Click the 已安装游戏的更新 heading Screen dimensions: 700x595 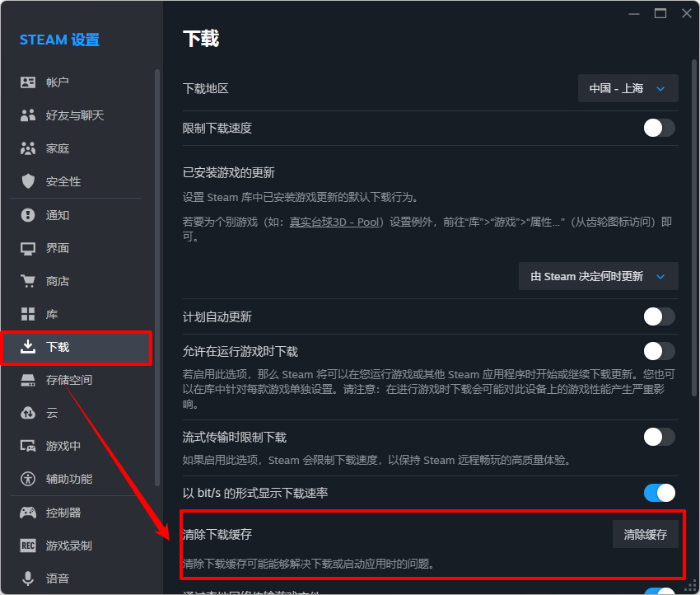coord(229,172)
